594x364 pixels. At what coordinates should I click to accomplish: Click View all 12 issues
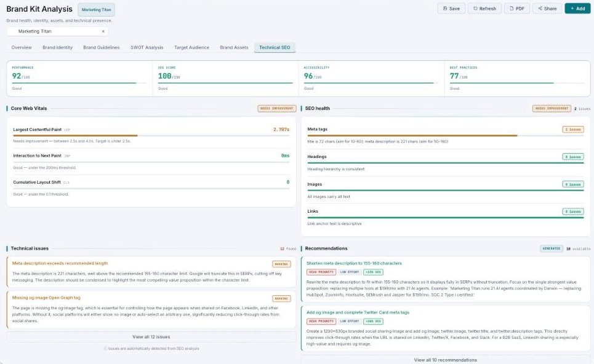(151, 337)
